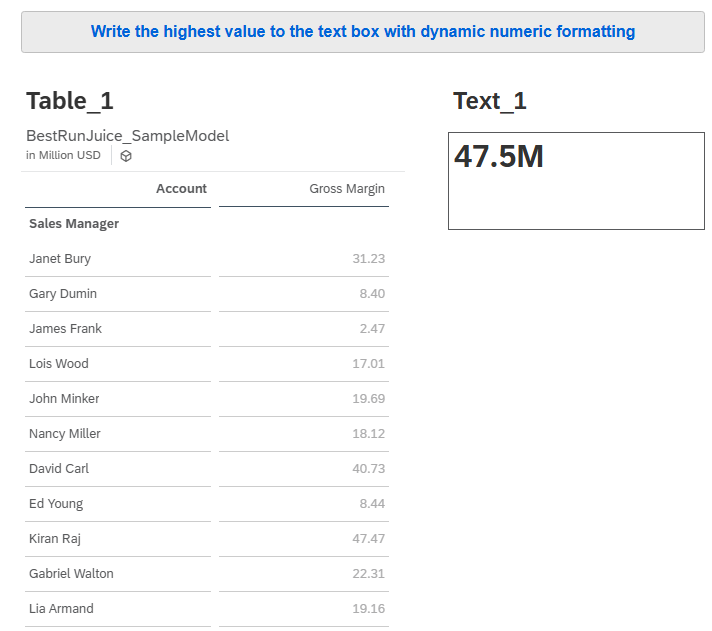Screen dimensions: 712x631
Task: Click the value 47.47 for Kiran Raj
Action: click(x=368, y=539)
